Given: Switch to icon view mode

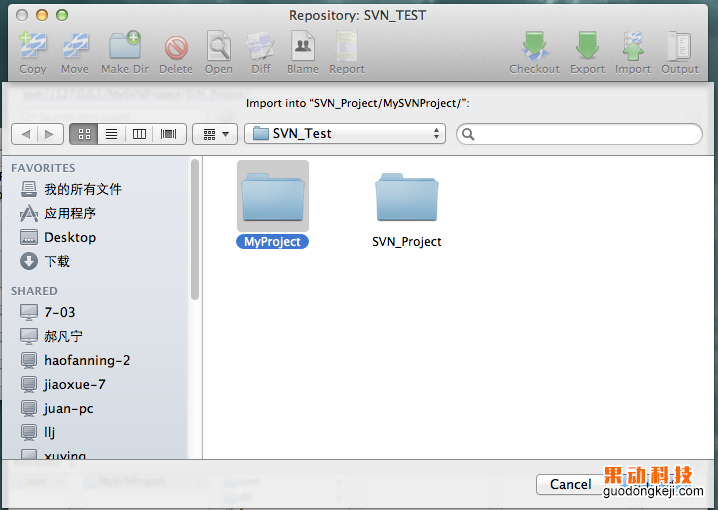Looking at the screenshot, I should [x=83, y=134].
